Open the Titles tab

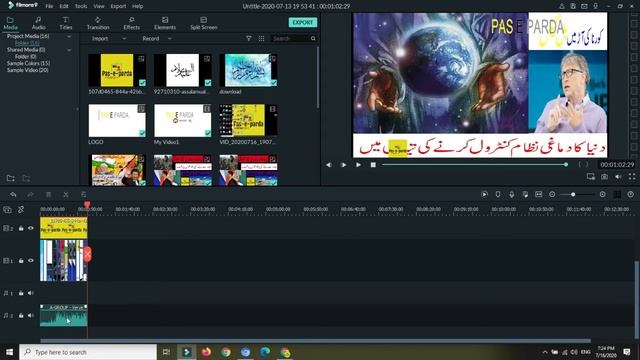click(66, 23)
